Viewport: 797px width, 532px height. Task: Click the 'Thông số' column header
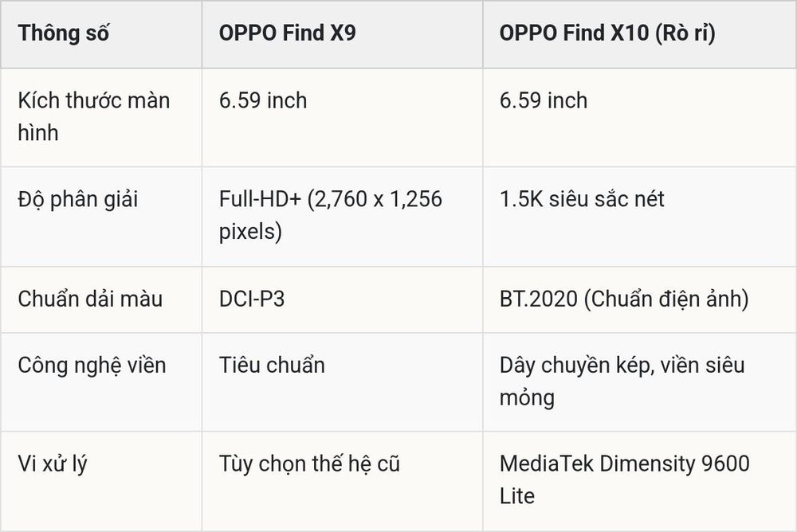(63, 33)
